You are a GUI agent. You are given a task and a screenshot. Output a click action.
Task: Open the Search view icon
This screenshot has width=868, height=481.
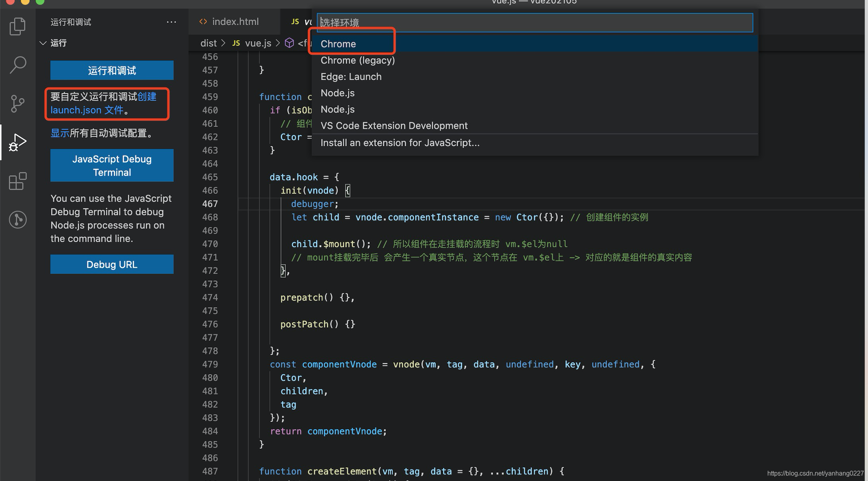tap(18, 64)
